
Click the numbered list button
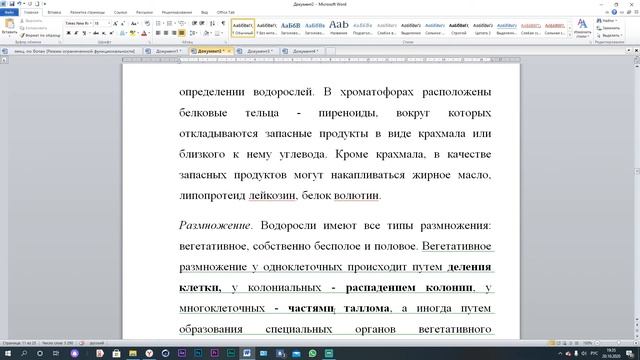[x=169, y=24]
